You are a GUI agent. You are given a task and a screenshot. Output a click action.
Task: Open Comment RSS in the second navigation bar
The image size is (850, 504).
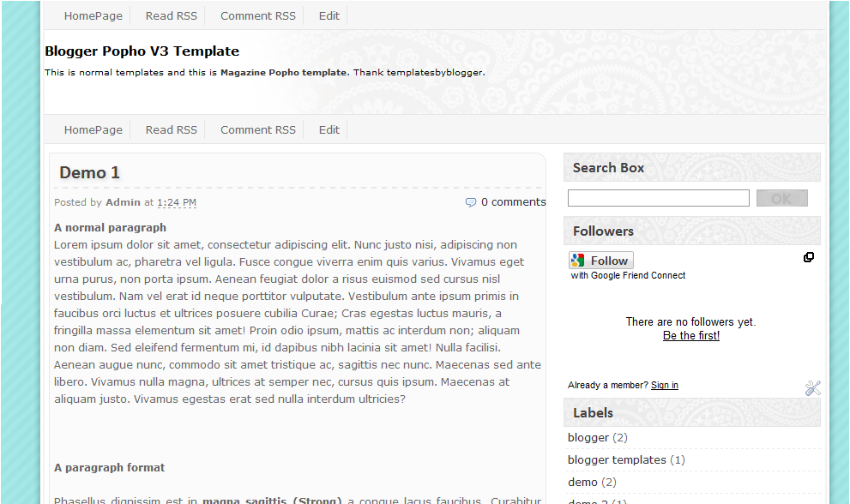click(257, 129)
